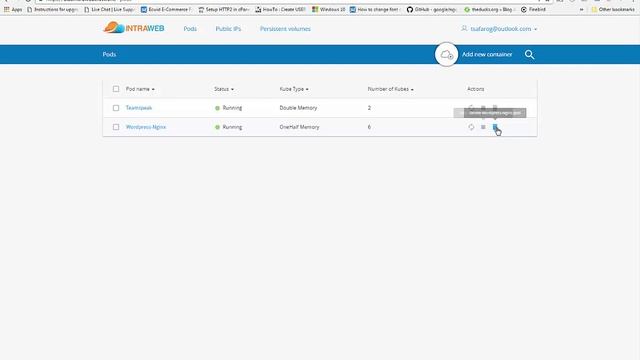
Task: Sort by Pod name column arrow
Action: tap(153, 89)
